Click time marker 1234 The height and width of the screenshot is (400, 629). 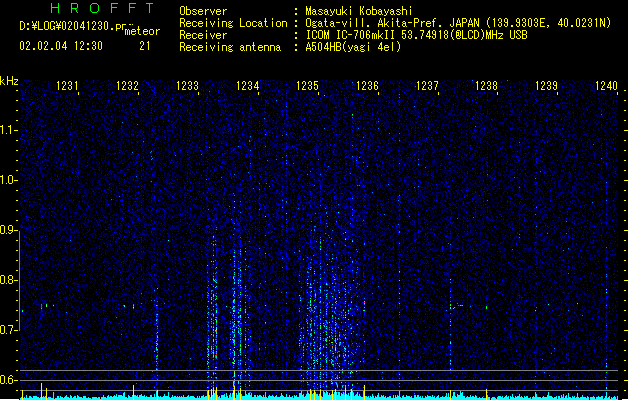coord(248,86)
